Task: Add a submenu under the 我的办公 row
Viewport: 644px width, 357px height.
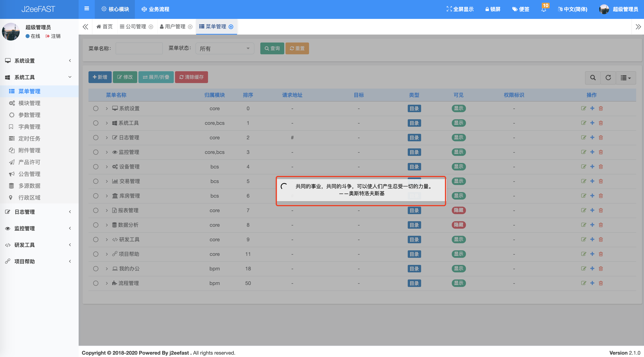Action: pyautogui.click(x=592, y=268)
